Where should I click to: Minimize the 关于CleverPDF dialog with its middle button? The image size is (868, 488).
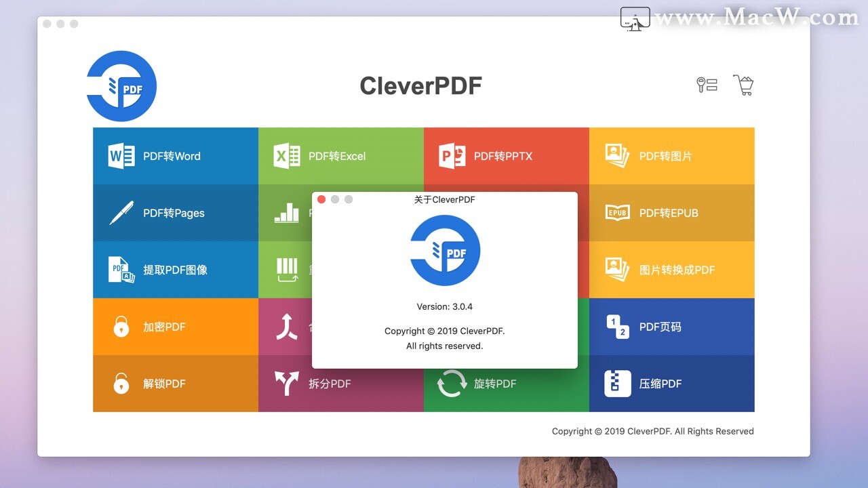tap(335, 199)
